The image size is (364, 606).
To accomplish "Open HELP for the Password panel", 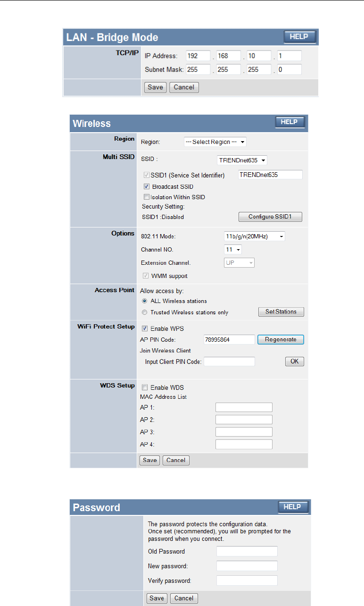I will (292, 507).
